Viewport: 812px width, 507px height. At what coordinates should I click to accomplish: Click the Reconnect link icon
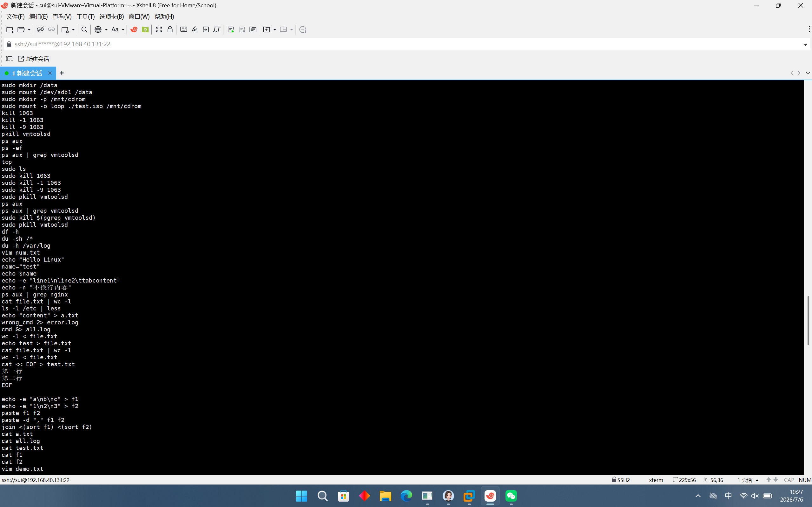click(x=51, y=29)
